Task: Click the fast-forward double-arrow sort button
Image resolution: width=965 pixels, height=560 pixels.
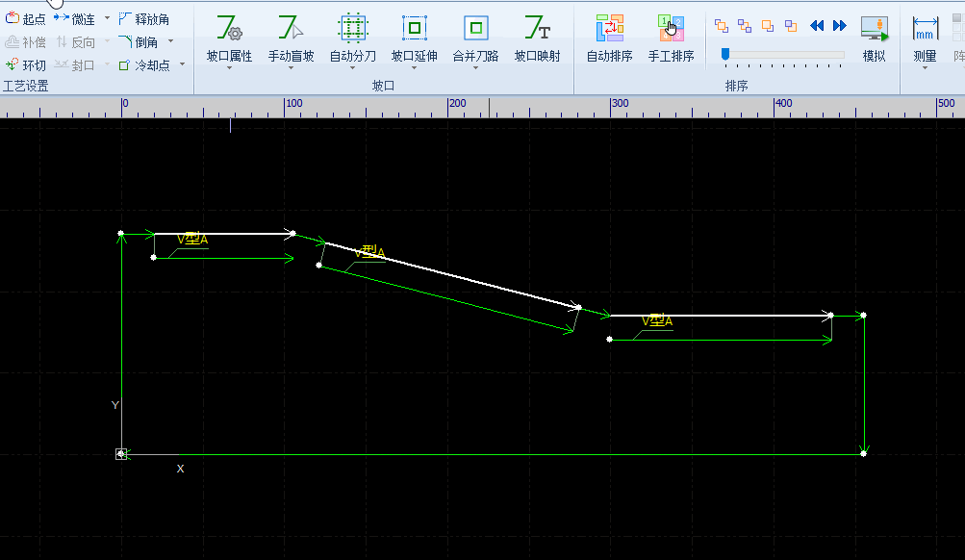Action: 840,26
